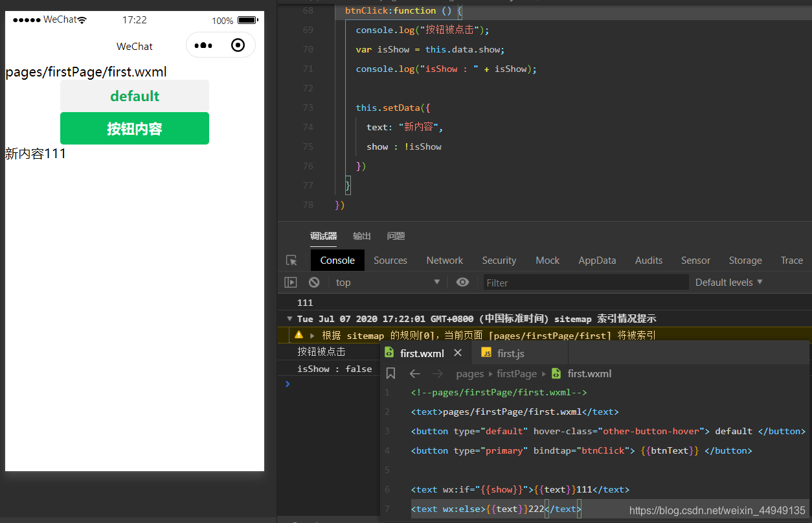Click the back arrow navigation icon

pyautogui.click(x=415, y=373)
